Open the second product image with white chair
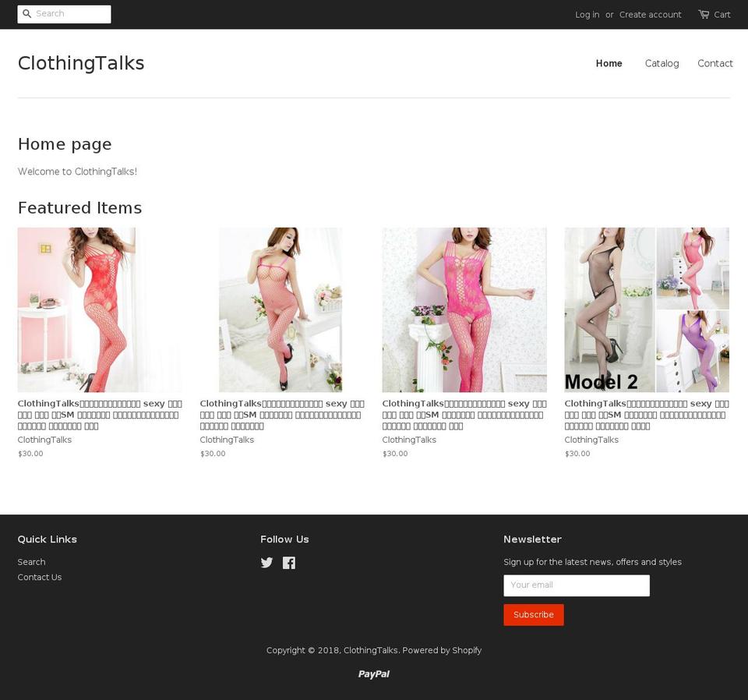The image size is (748, 700). pyautogui.click(x=280, y=309)
